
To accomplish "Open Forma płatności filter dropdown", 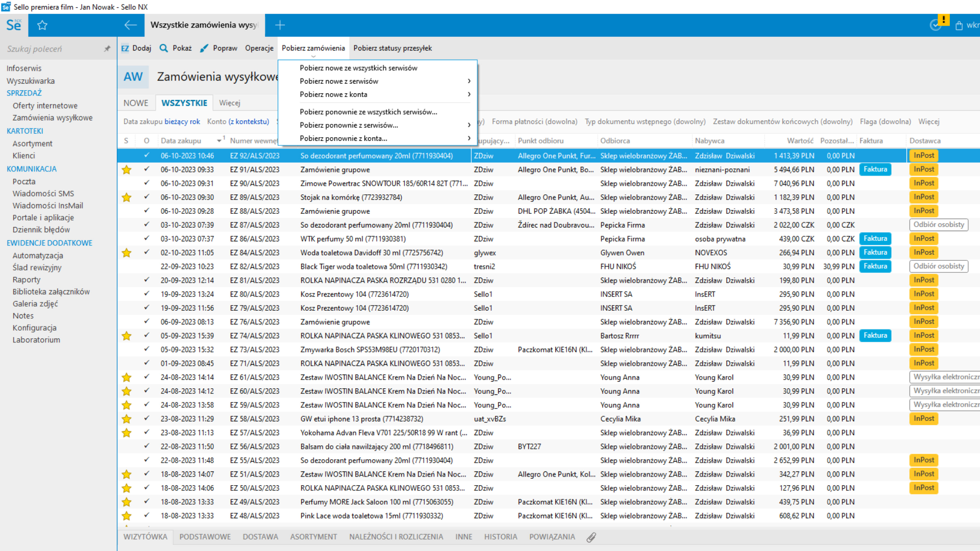I will 534,121.
